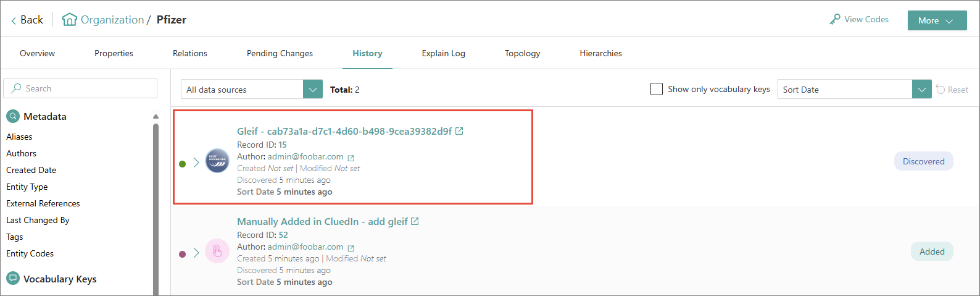Click the Organization home icon in breadcrumb
Image resolution: width=980 pixels, height=296 pixels.
pyautogui.click(x=70, y=20)
